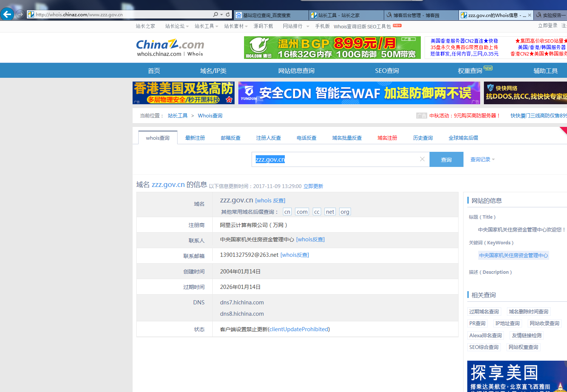Screen dimensions: 567x392
Task: Select the 注册人反查 tab
Action: [x=269, y=138]
